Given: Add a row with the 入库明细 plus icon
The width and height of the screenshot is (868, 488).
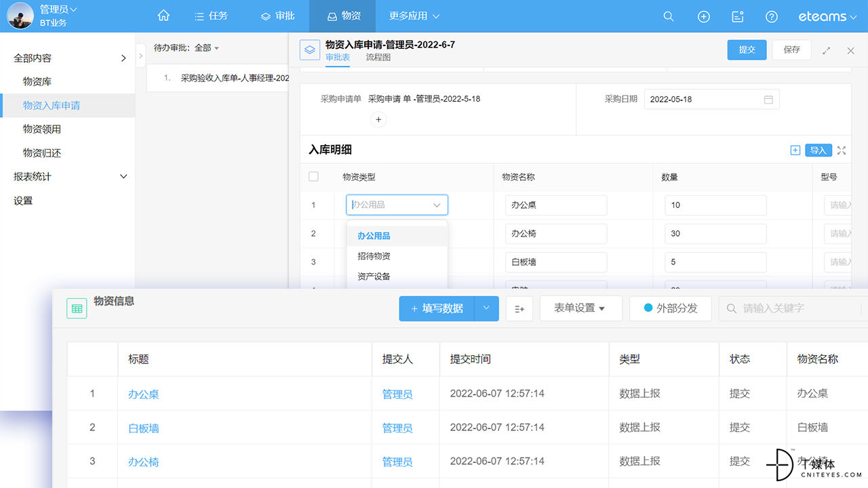Looking at the screenshot, I should tap(795, 150).
